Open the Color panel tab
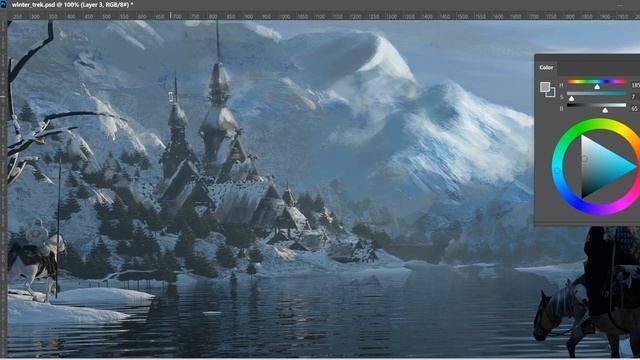This screenshot has height=360, width=640. pyautogui.click(x=546, y=67)
